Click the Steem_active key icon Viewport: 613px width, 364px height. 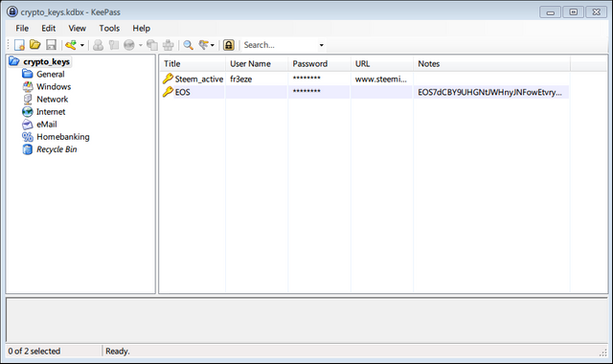point(168,79)
